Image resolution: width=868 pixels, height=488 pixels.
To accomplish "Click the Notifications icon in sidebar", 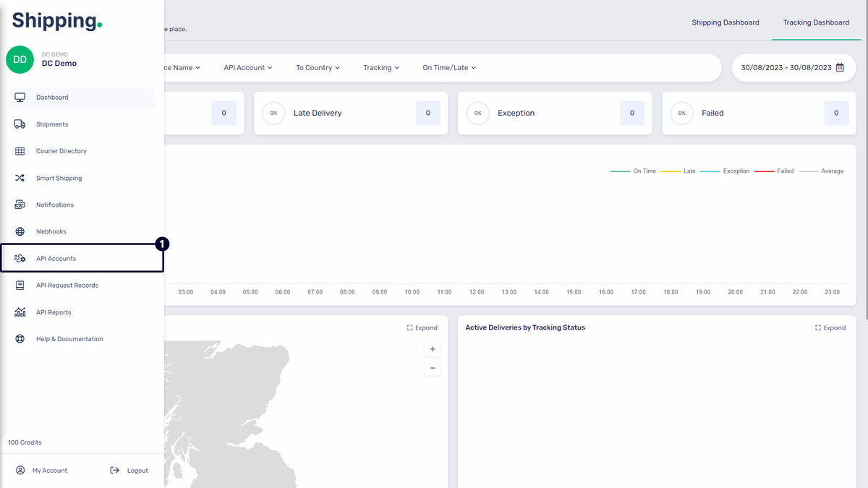I will coord(20,205).
